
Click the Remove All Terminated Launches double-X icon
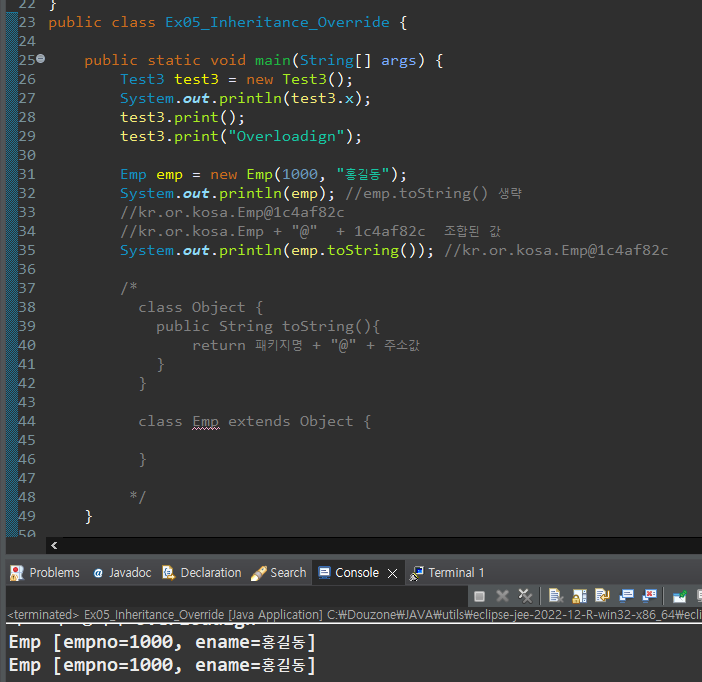pos(525,596)
